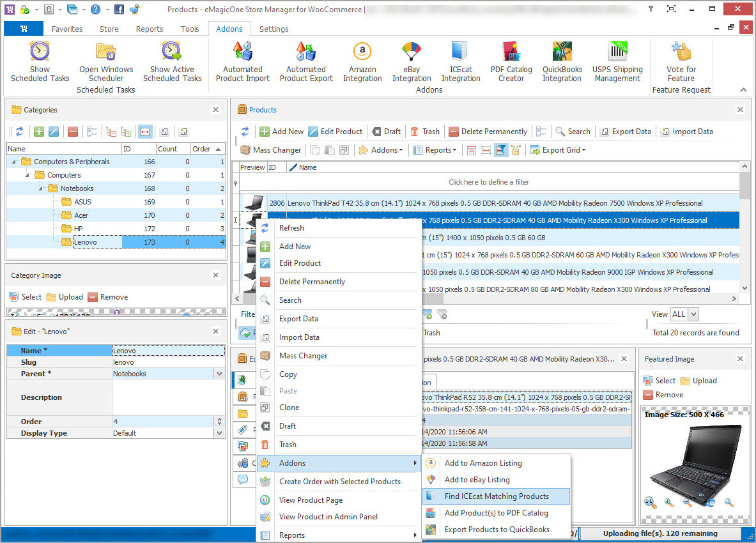Toggle Products grid column autowidth
This screenshot has width=756, height=543.
pos(486,150)
